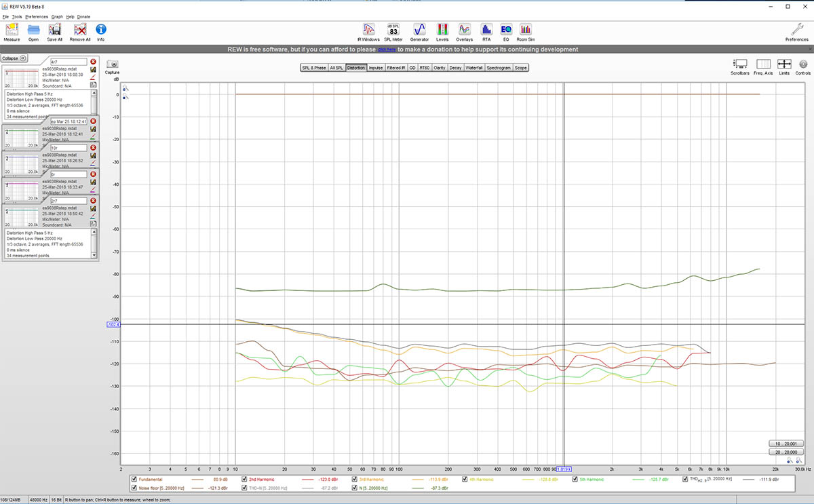The width and height of the screenshot is (814, 504).
Task: Open notes icon for 4r7 measurement
Action: (x=93, y=86)
